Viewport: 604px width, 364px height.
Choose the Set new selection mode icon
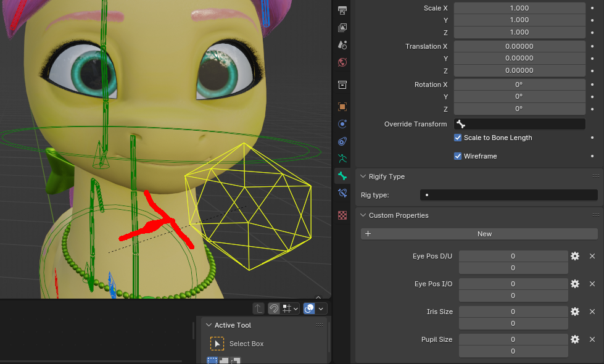(212, 361)
